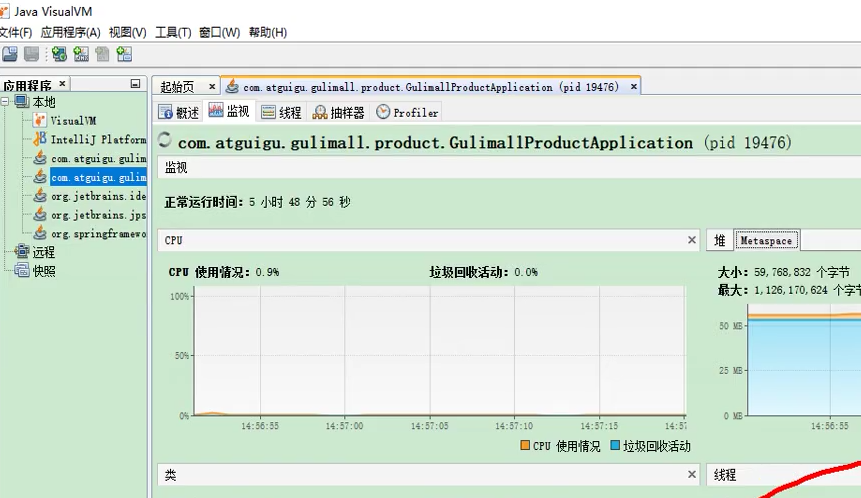Switch to the 监视 monitor tab
Viewport: 861px width, 498px height.
click(230, 111)
